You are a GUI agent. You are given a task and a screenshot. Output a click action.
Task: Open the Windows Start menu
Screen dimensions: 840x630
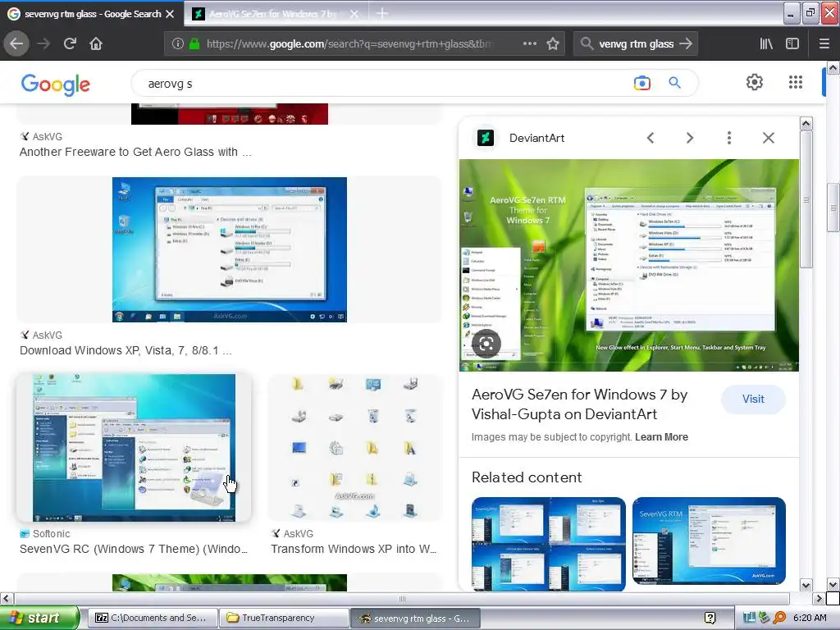click(39, 618)
